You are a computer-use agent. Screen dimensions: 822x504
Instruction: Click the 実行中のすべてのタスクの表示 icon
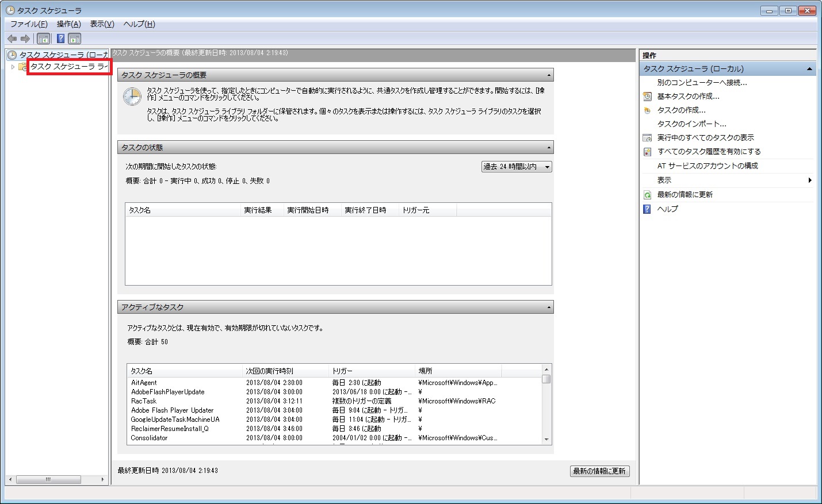(x=647, y=138)
